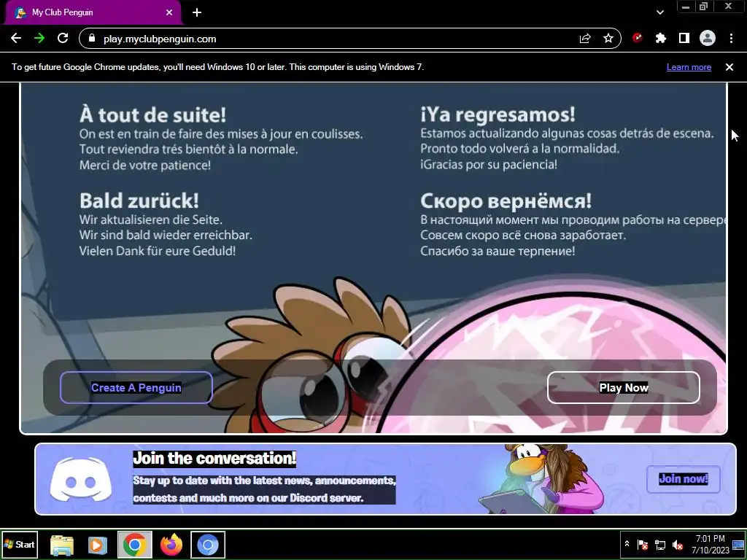Open Windows Explorer from taskbar
The width and height of the screenshot is (747, 560).
[62, 545]
